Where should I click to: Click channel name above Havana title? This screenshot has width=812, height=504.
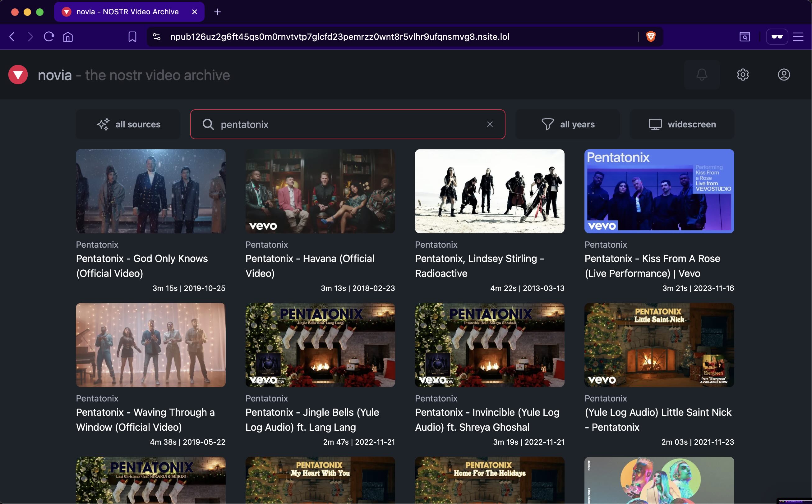click(266, 245)
